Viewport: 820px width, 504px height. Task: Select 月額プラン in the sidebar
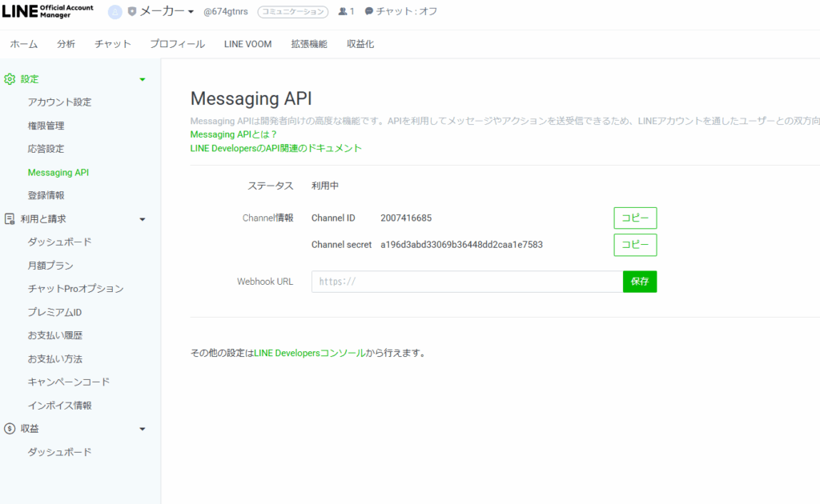click(x=50, y=266)
